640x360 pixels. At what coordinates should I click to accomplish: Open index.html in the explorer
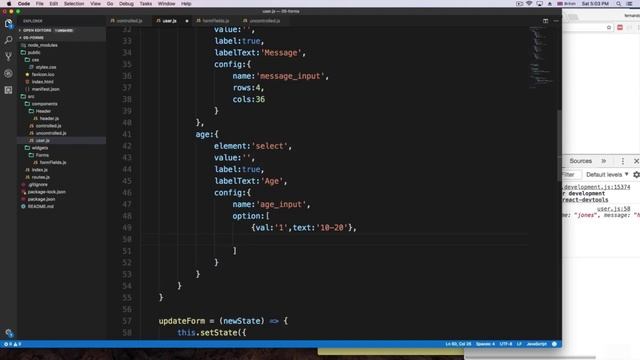(x=42, y=82)
